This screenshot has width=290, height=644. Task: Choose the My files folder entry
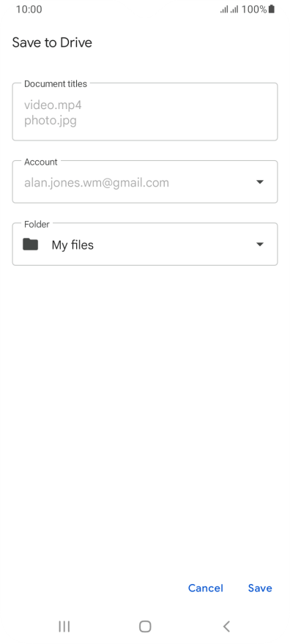point(145,244)
